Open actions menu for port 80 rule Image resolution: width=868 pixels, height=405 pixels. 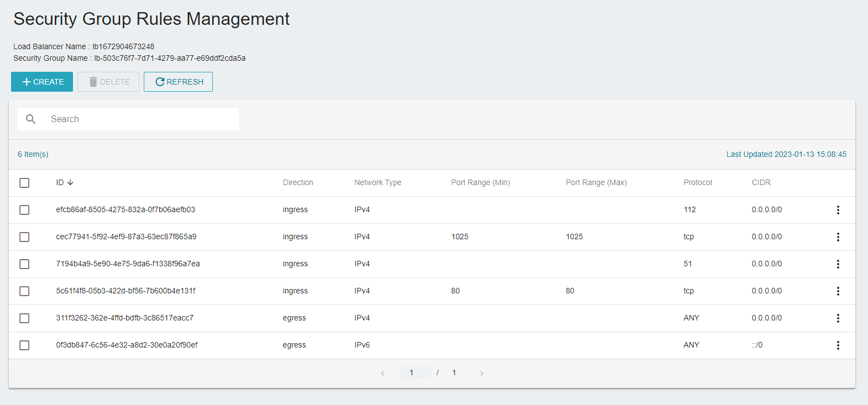[x=838, y=291]
